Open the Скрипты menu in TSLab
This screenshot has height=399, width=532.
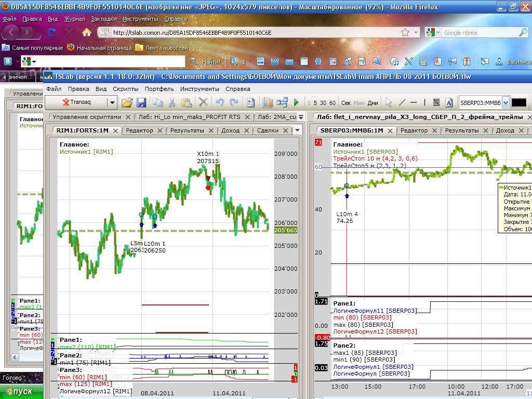125,89
